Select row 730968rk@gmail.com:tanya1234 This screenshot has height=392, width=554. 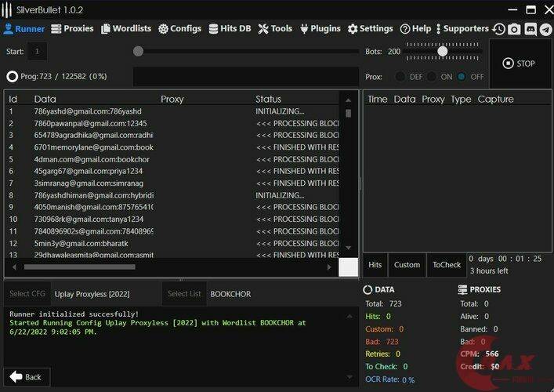173,220
